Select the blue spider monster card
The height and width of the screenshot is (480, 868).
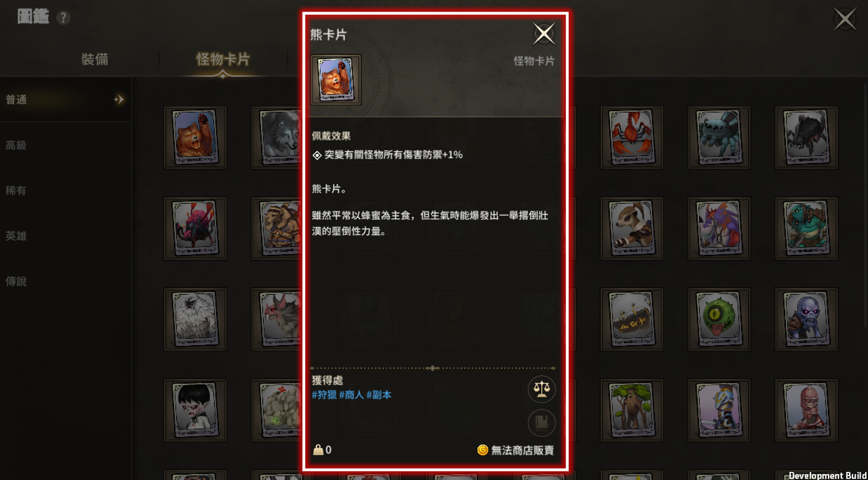[x=719, y=138]
